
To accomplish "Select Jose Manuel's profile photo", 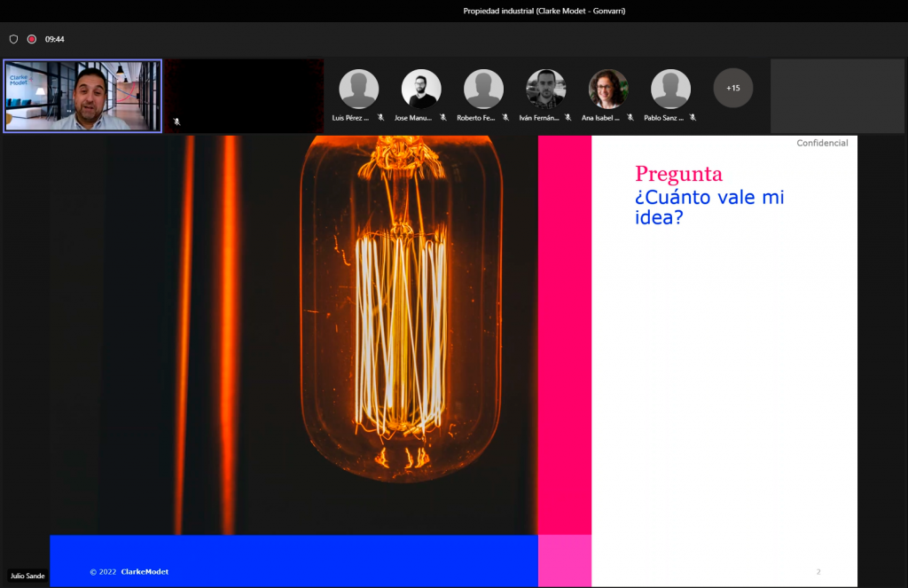I will 421,89.
